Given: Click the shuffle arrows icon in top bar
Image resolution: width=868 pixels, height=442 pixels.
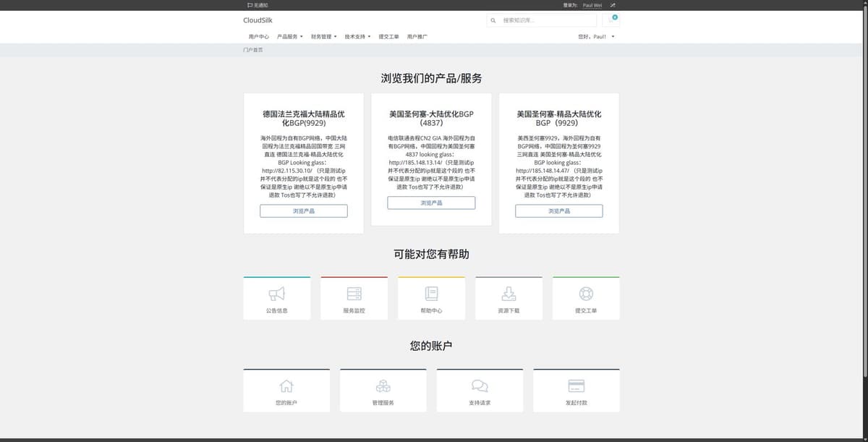Looking at the screenshot, I should (613, 5).
